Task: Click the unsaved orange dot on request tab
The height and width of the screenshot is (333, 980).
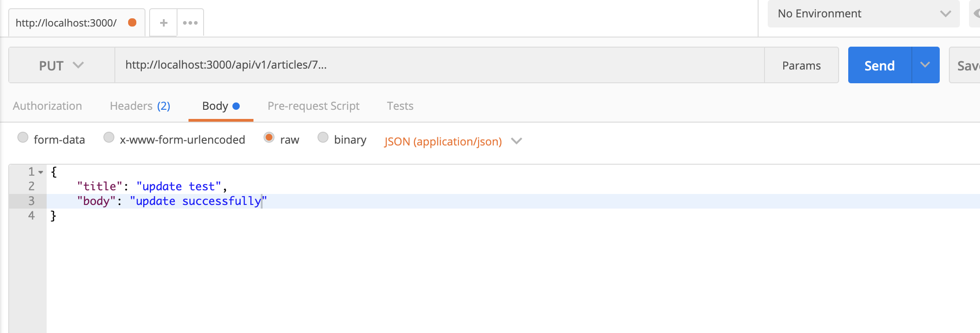Action: 132,22
